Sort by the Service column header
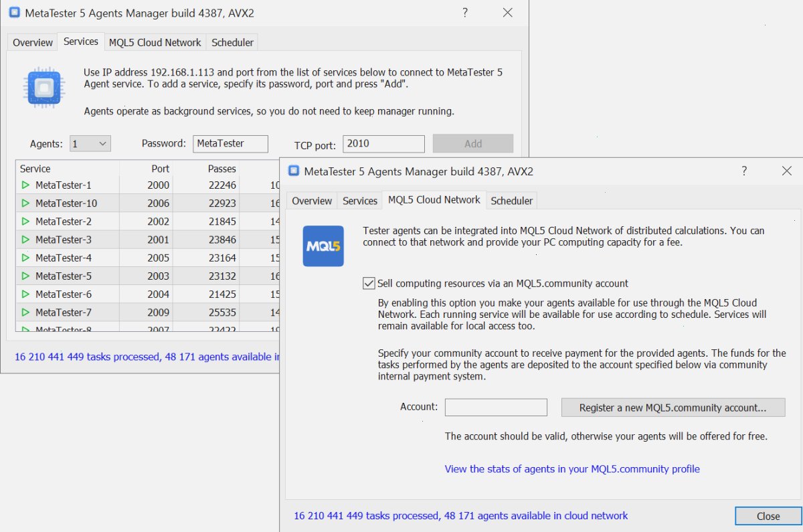This screenshot has width=803, height=532. pyautogui.click(x=68, y=169)
